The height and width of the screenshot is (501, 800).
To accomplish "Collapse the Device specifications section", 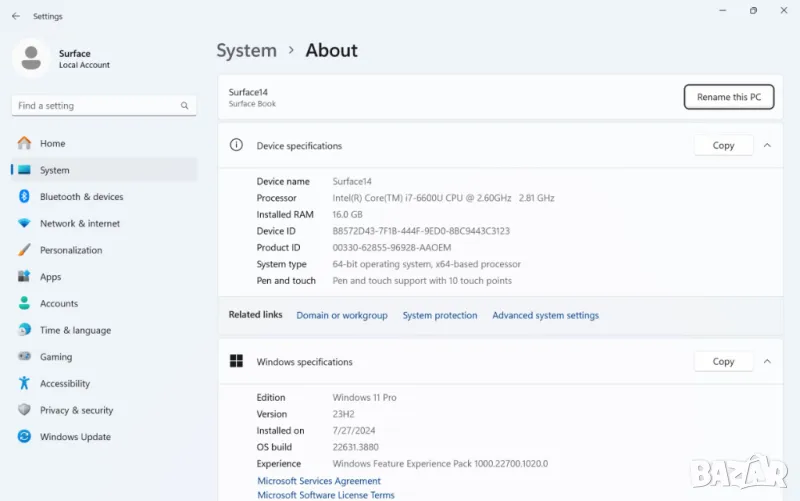I will pos(767,146).
